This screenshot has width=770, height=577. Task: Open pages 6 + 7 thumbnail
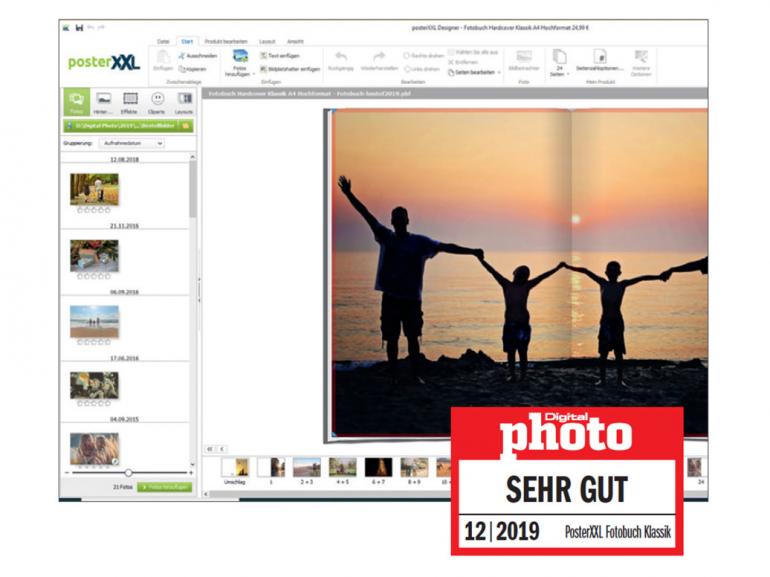coord(379,467)
